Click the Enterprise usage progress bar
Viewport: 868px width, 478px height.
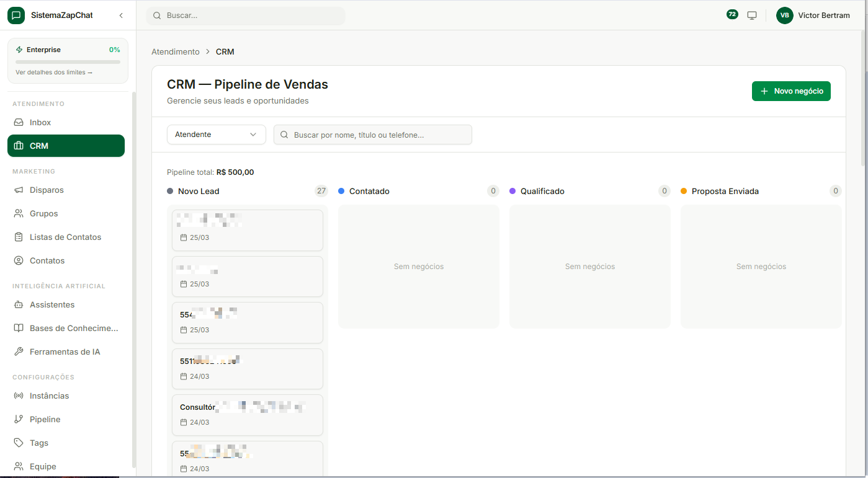[x=67, y=61]
